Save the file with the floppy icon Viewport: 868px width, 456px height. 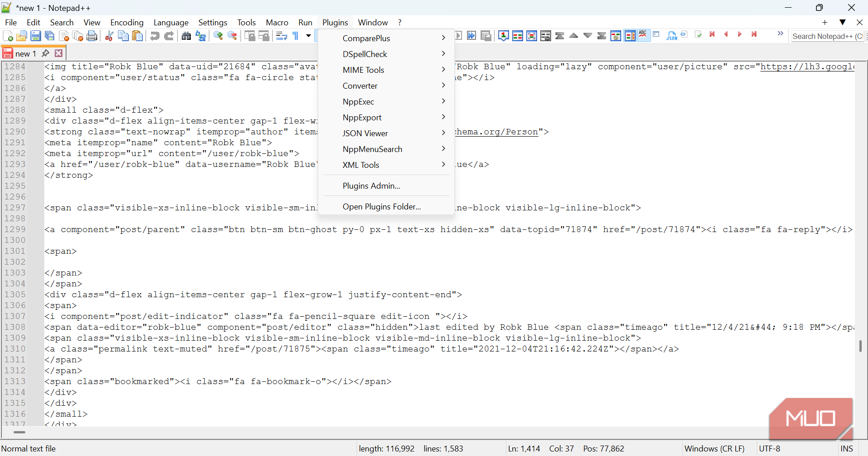pyautogui.click(x=36, y=36)
